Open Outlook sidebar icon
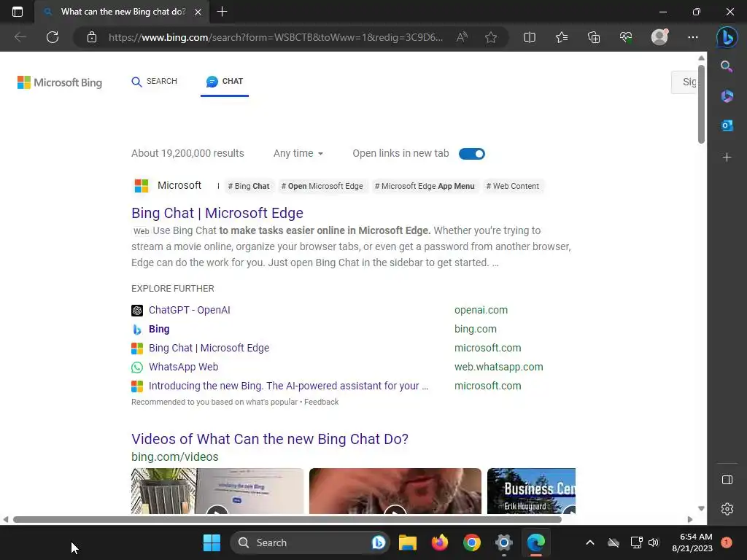The image size is (747, 560). coord(727,125)
